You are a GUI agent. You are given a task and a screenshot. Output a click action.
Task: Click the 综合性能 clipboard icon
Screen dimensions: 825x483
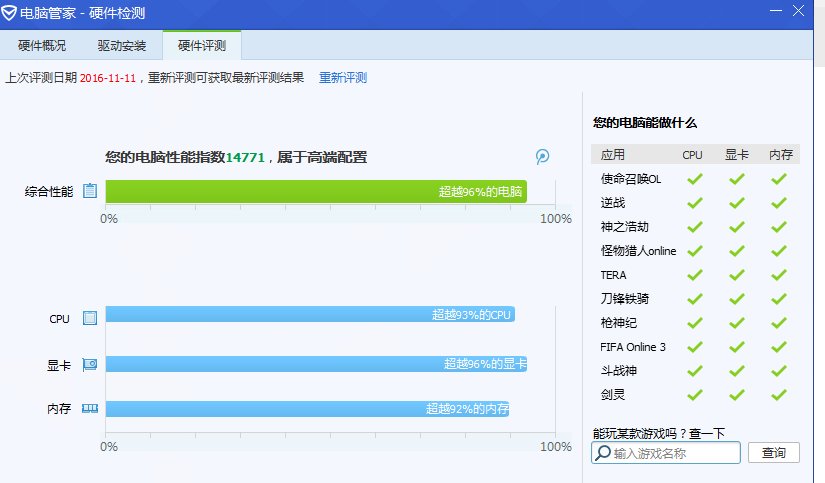pyautogui.click(x=90, y=191)
